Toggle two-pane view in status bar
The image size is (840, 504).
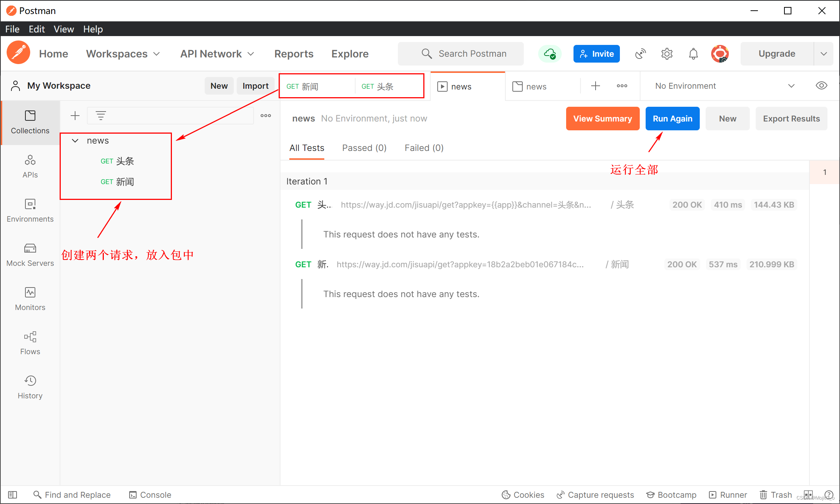[808, 494]
